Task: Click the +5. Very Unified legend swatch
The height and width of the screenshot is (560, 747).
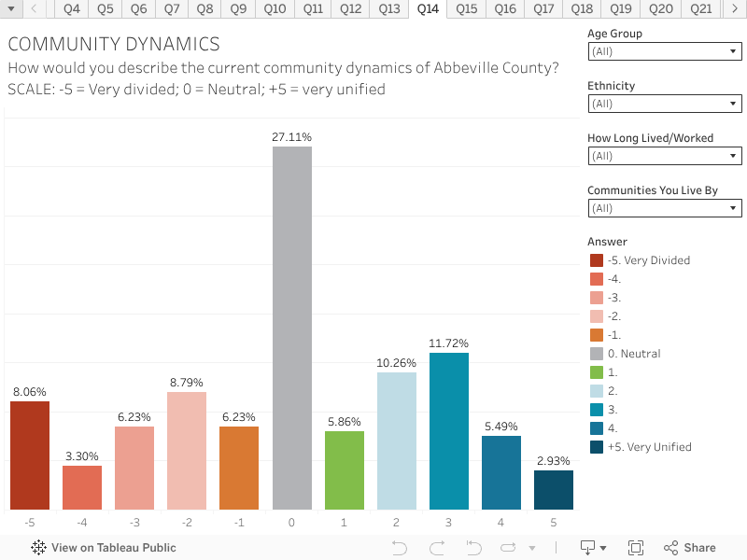Action: (597, 447)
